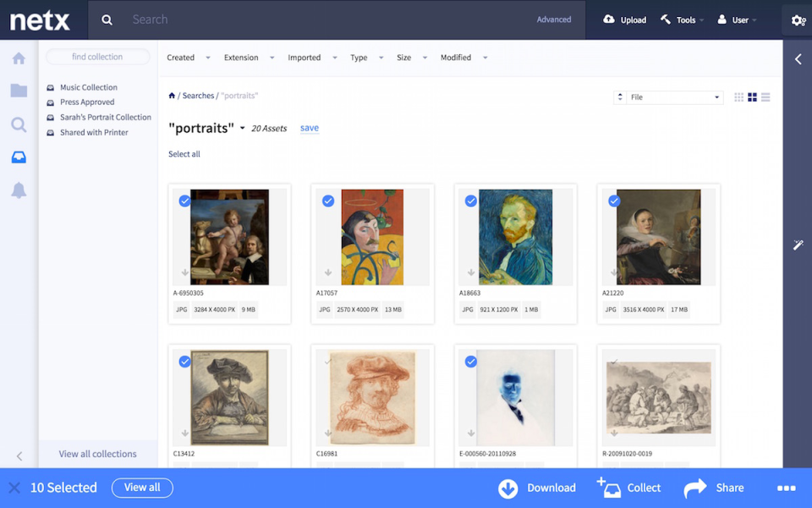This screenshot has height=508, width=812.
Task: Open the "portraits" title dropdown caret
Action: (x=242, y=128)
